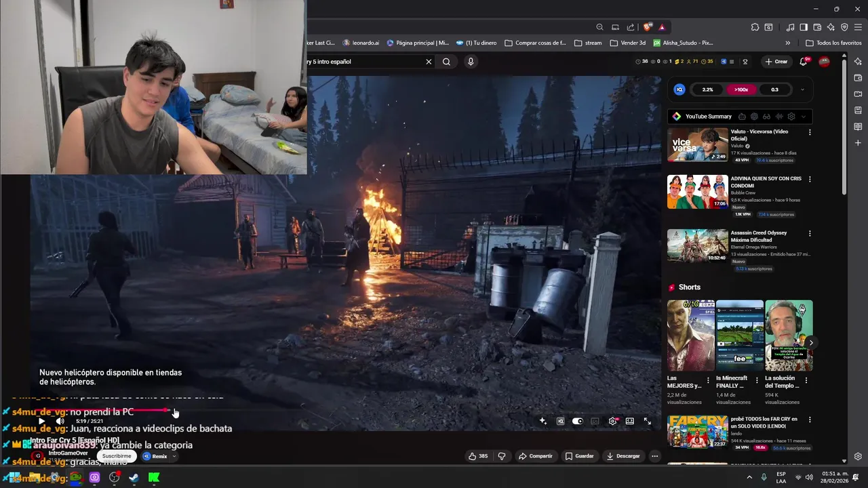Share this page from address bar
This screenshot has height=488, width=868.
coord(631,27)
